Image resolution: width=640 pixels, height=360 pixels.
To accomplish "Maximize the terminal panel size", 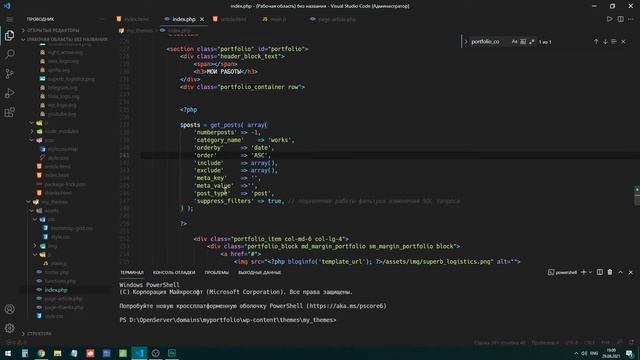I will click(x=620, y=272).
